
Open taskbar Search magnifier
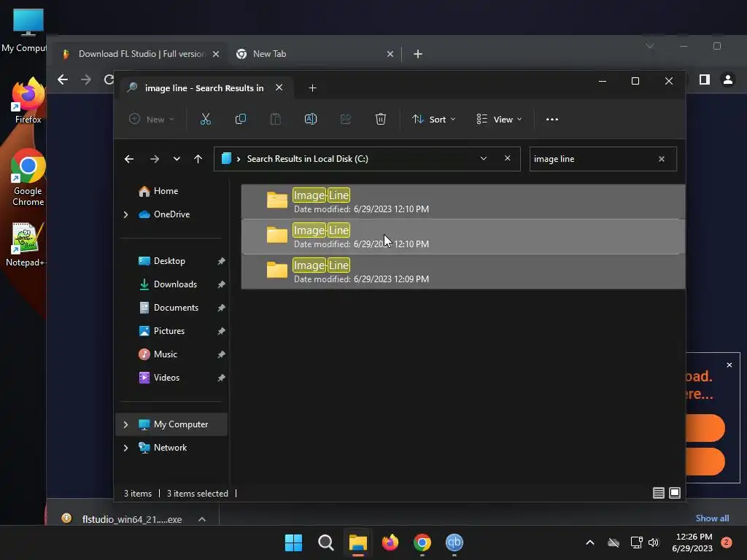click(x=326, y=542)
